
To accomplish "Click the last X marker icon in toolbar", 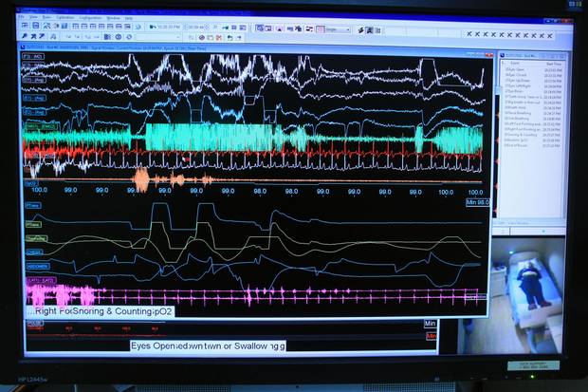I will click(x=550, y=36).
